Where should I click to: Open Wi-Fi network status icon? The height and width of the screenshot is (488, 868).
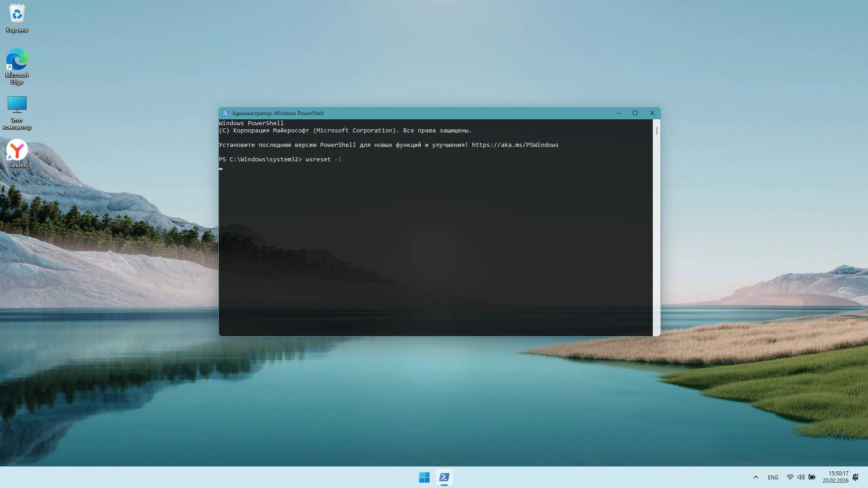point(790,477)
